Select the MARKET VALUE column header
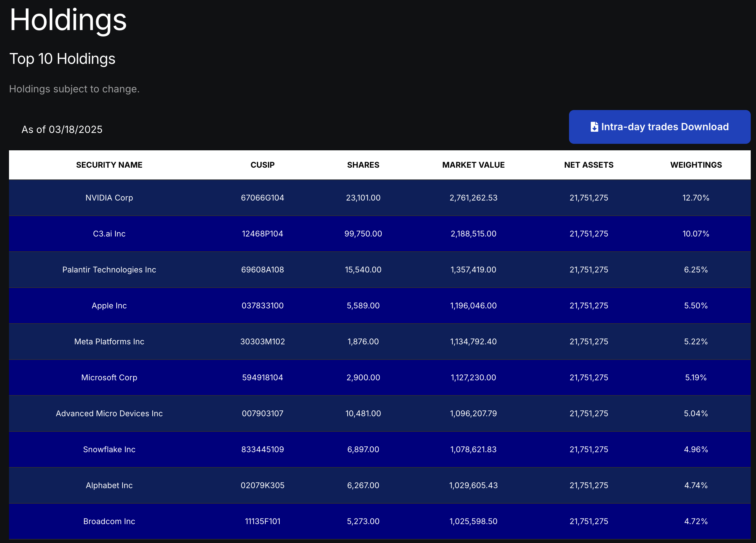This screenshot has height=543, width=756. (x=473, y=165)
